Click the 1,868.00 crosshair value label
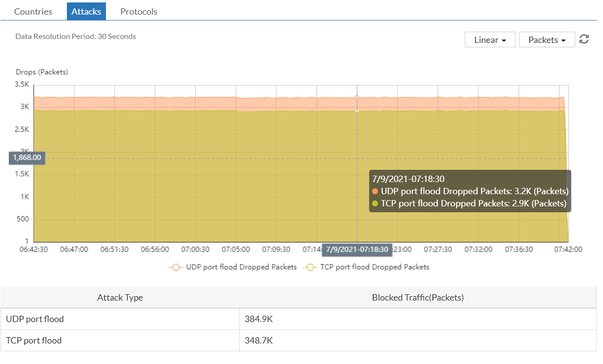 click(27, 158)
